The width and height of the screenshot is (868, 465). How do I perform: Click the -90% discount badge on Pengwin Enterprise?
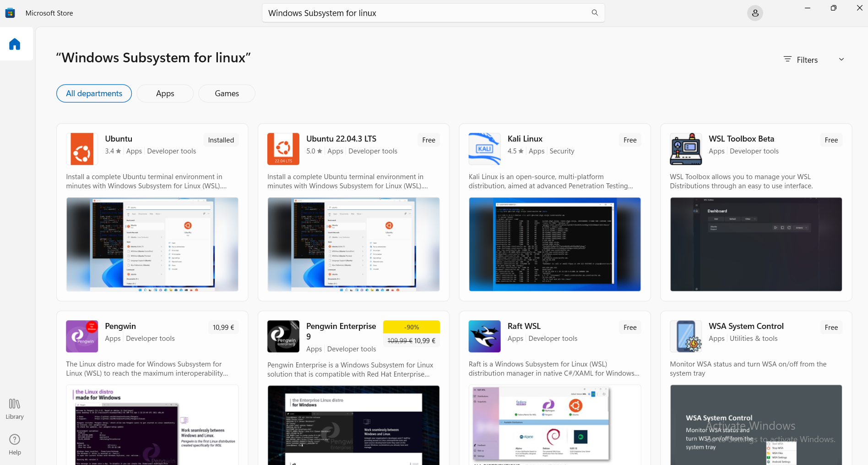pos(412,327)
